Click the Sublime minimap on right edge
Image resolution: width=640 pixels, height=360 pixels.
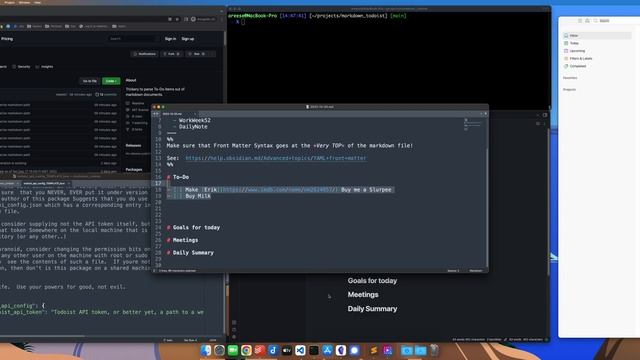coord(472,125)
